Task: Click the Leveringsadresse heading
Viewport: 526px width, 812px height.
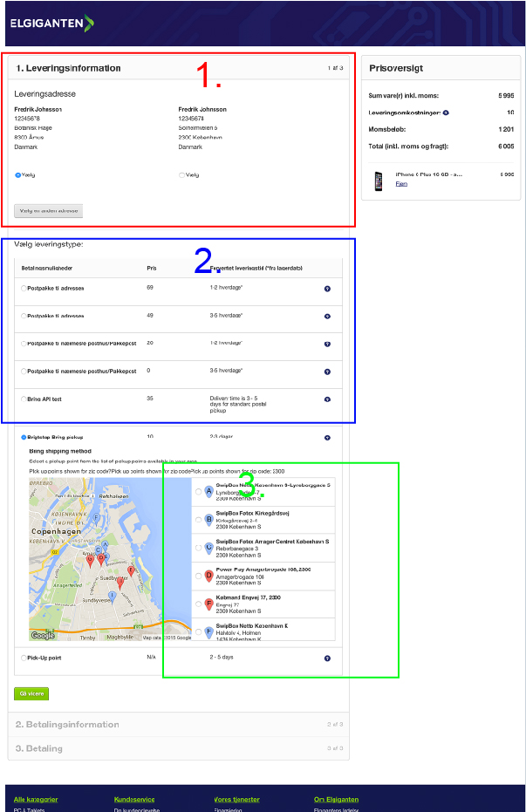Action: pyautogui.click(x=45, y=94)
